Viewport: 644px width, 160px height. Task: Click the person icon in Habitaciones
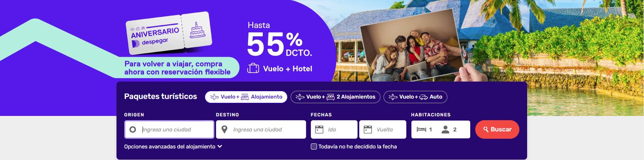coord(445,129)
